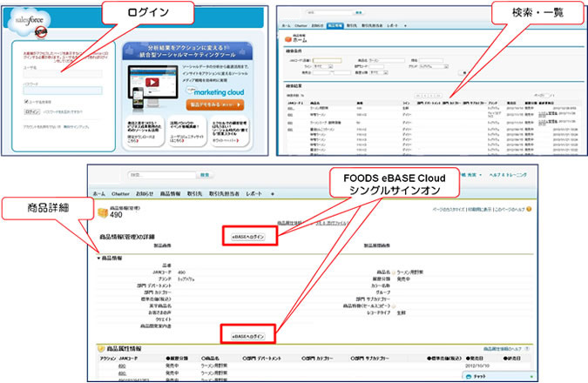
Task: Click the lower eBASEへログイン button
Action: [248, 337]
